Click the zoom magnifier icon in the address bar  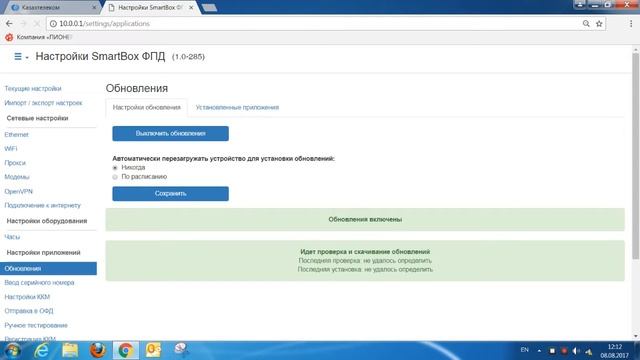[x=586, y=24]
